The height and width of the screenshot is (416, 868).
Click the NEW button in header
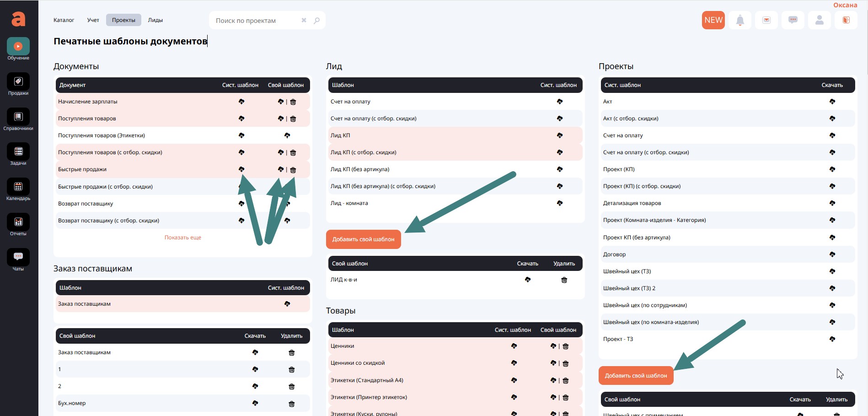(713, 20)
